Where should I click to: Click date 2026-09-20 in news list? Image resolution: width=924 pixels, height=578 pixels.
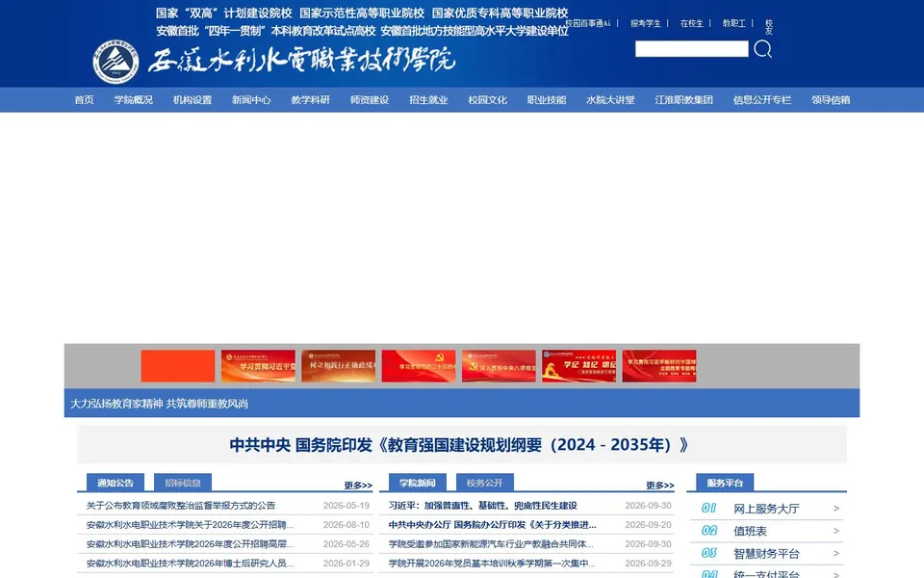point(648,524)
